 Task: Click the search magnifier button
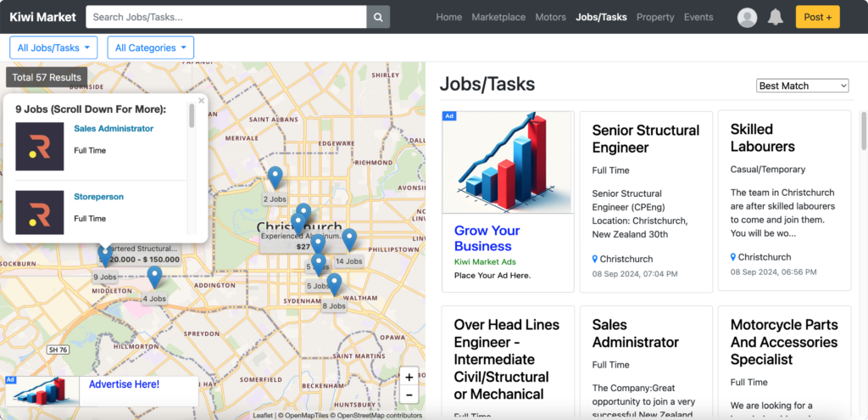(x=378, y=17)
